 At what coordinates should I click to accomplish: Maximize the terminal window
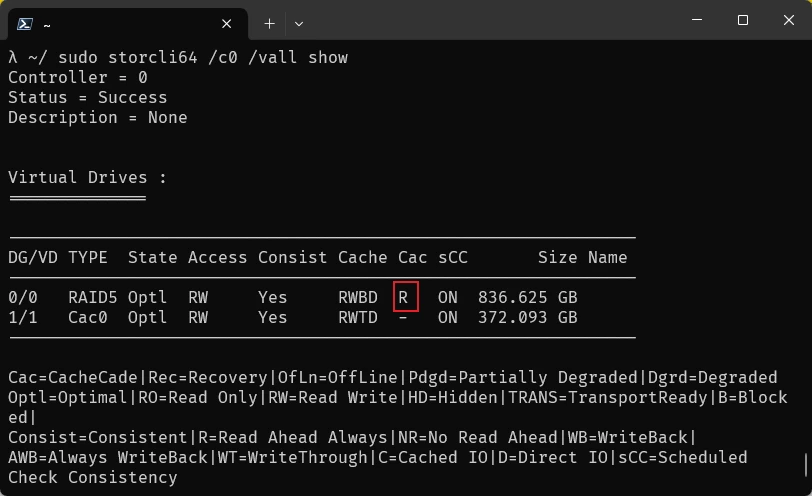743,20
